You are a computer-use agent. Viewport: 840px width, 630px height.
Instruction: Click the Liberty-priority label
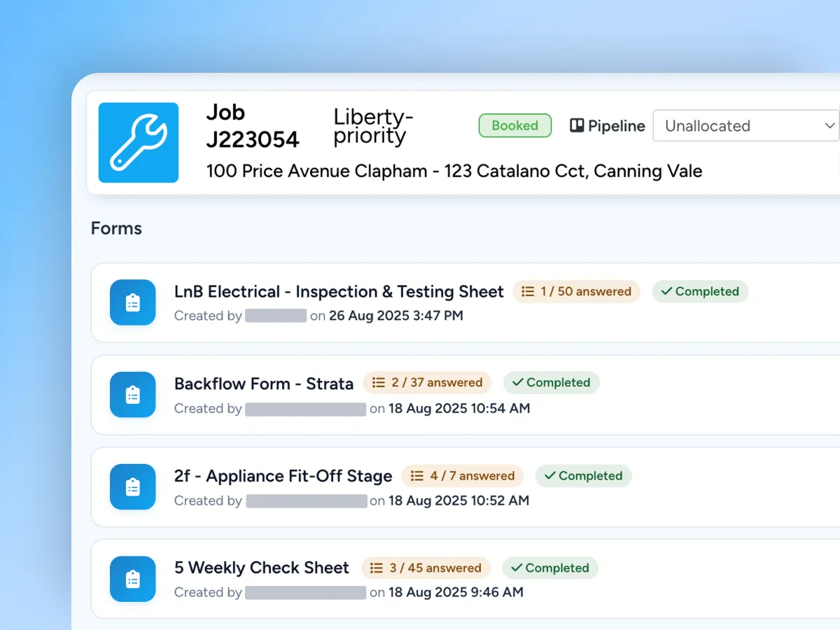[x=374, y=126]
